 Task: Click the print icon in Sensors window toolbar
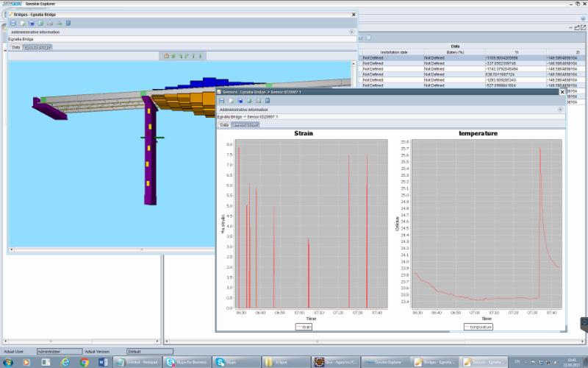(x=258, y=100)
